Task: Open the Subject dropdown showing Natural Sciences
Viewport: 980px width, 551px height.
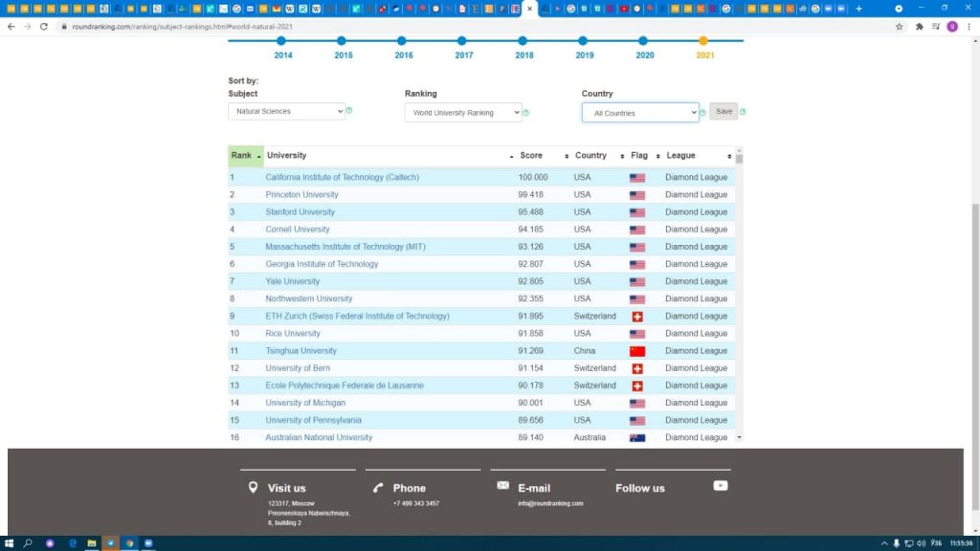Action: coord(287,111)
